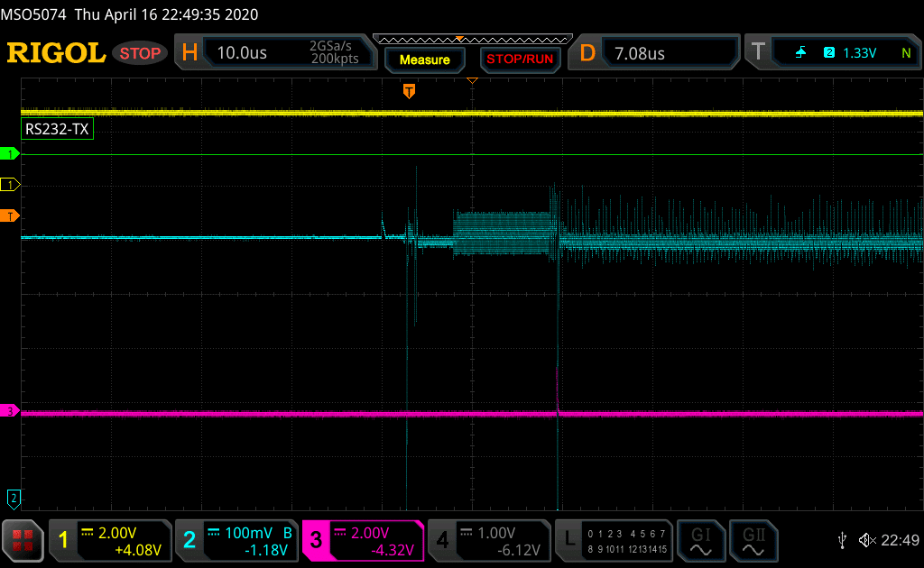Click the red STOP status badge
The height and width of the screenshot is (568, 924).
point(140,53)
